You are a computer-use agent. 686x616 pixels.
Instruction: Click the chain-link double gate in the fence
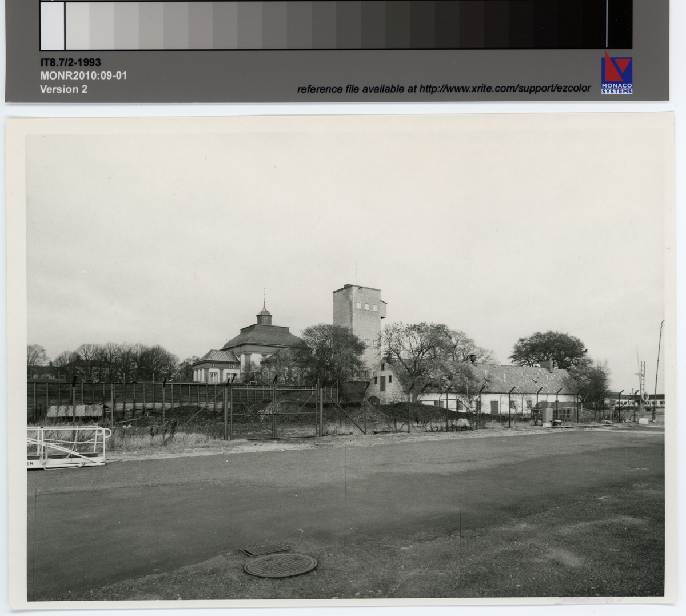coord(273,412)
